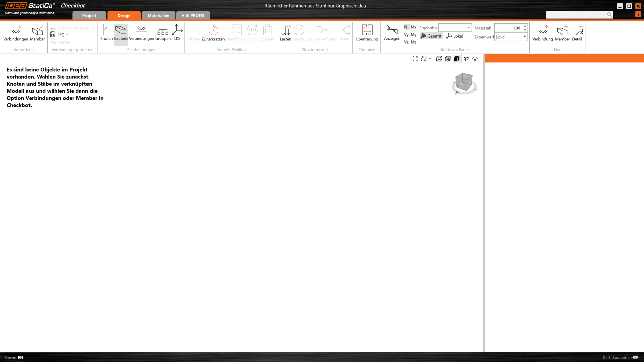This screenshot has width=644, height=362.
Task: Open Übertragung options
Action: [x=367, y=33]
